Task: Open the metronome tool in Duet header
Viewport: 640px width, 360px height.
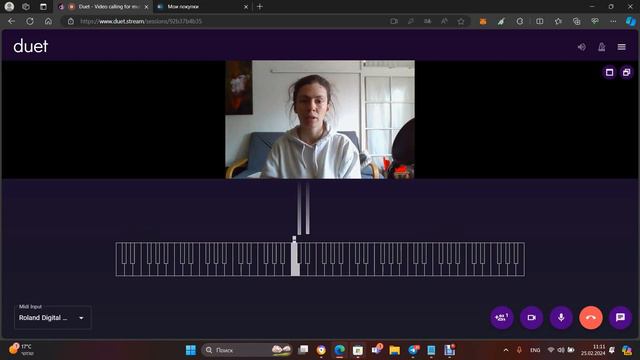Action: [x=602, y=47]
